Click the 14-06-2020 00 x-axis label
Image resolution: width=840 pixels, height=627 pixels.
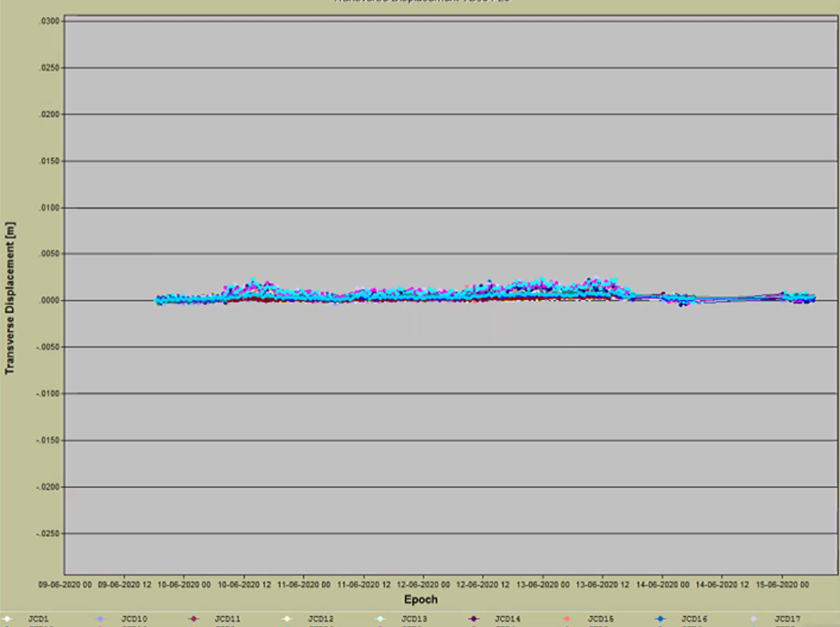(662, 585)
